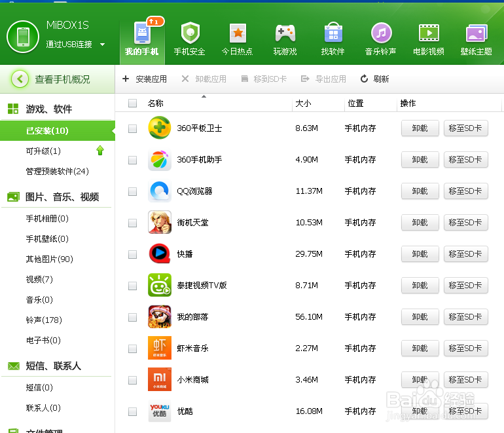Click the 360手机助手 app icon
Image resolution: width=504 pixels, height=433 pixels.
tap(160, 159)
